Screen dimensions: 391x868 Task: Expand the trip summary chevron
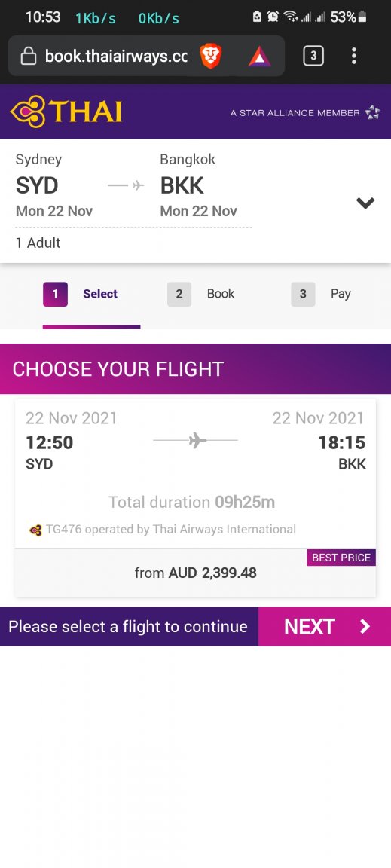(365, 203)
